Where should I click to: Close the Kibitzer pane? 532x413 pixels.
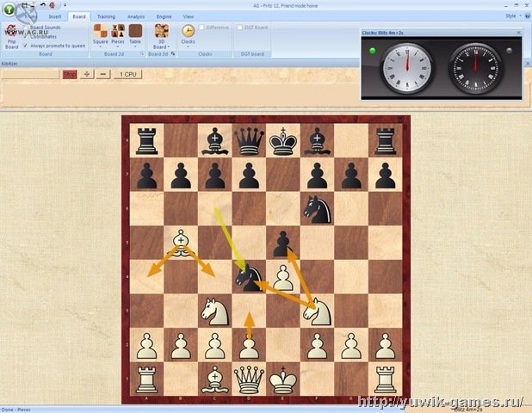528,64
